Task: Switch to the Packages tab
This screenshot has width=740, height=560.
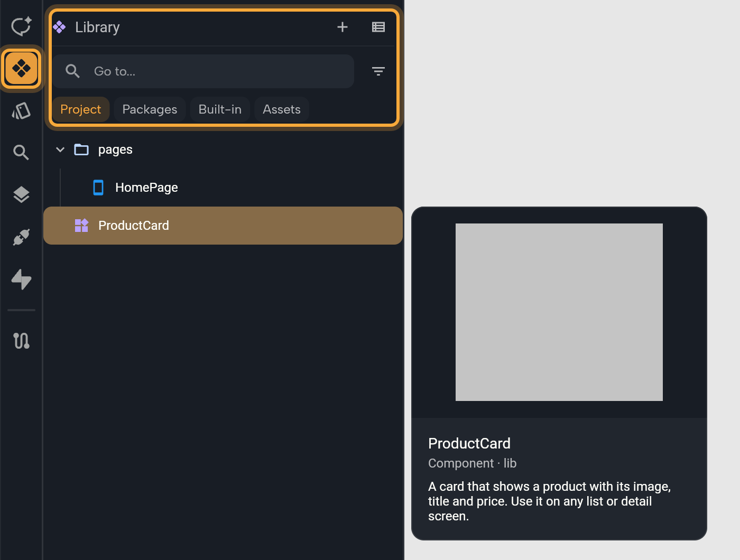Action: click(150, 109)
